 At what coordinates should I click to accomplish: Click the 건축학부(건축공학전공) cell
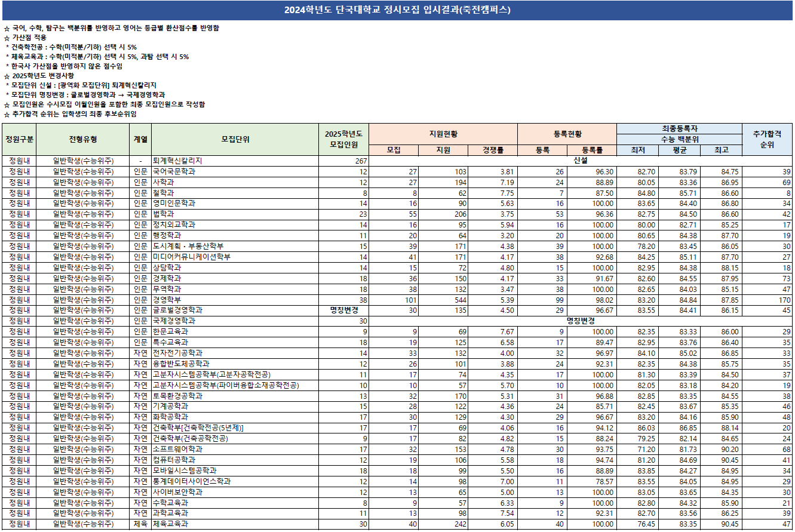(x=235, y=439)
